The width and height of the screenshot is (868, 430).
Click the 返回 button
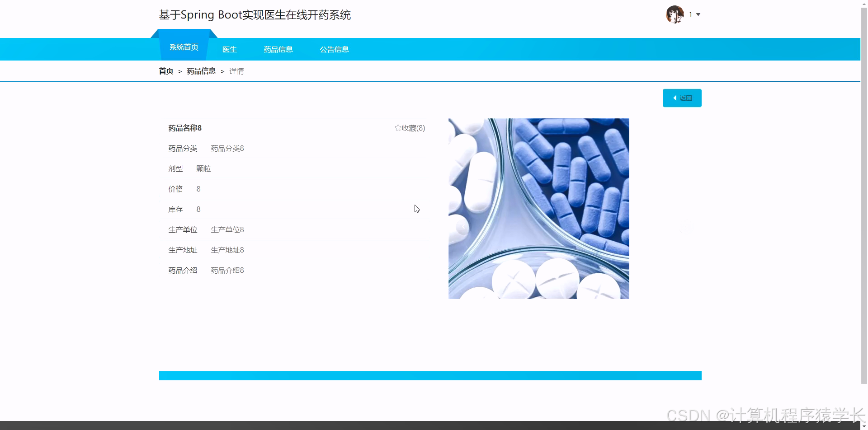coord(682,98)
